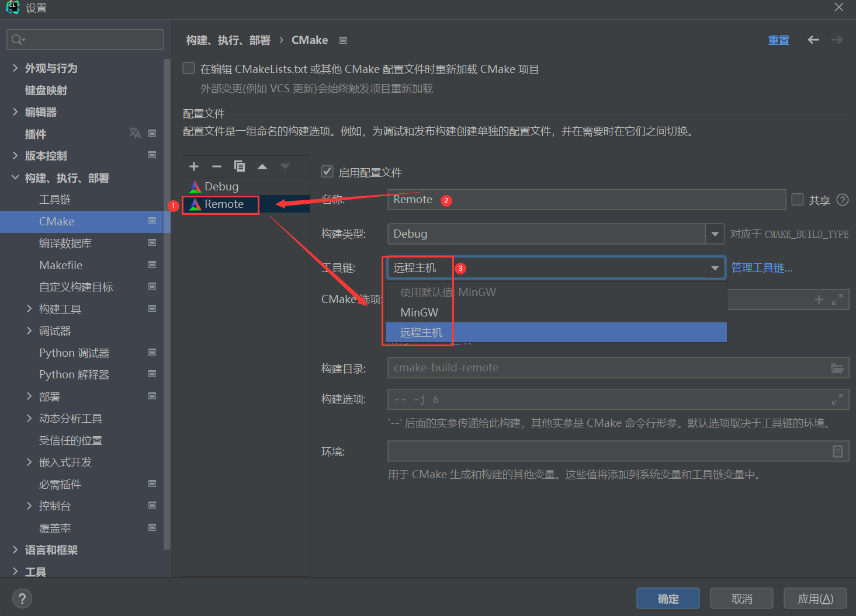Select the Remote profile in list
Screen dimensions: 856x616
pos(246,204)
